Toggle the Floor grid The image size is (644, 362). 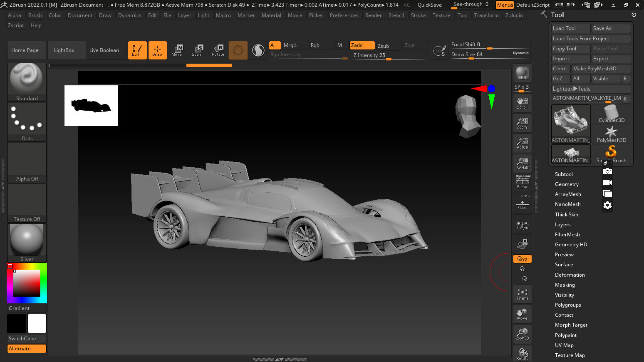coord(522,203)
